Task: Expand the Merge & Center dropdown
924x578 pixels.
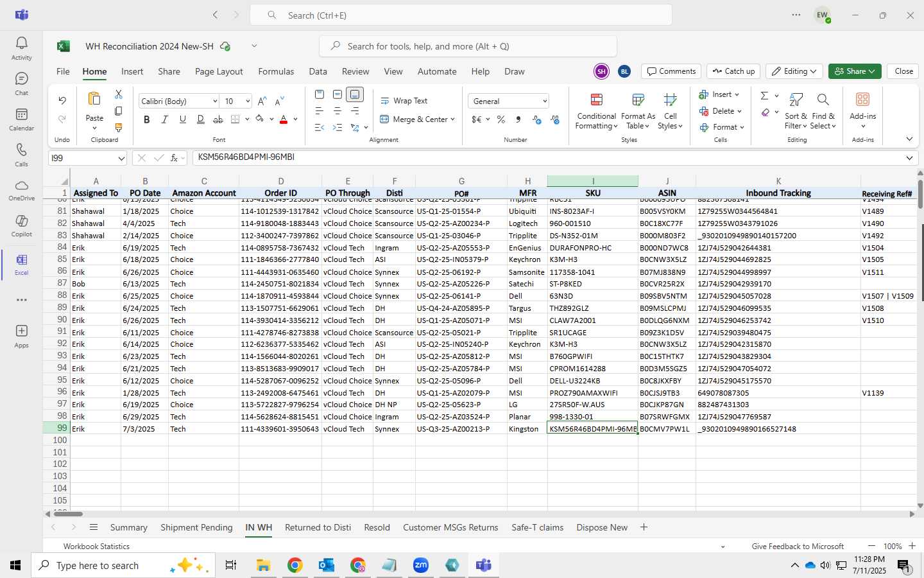Action: pos(453,119)
